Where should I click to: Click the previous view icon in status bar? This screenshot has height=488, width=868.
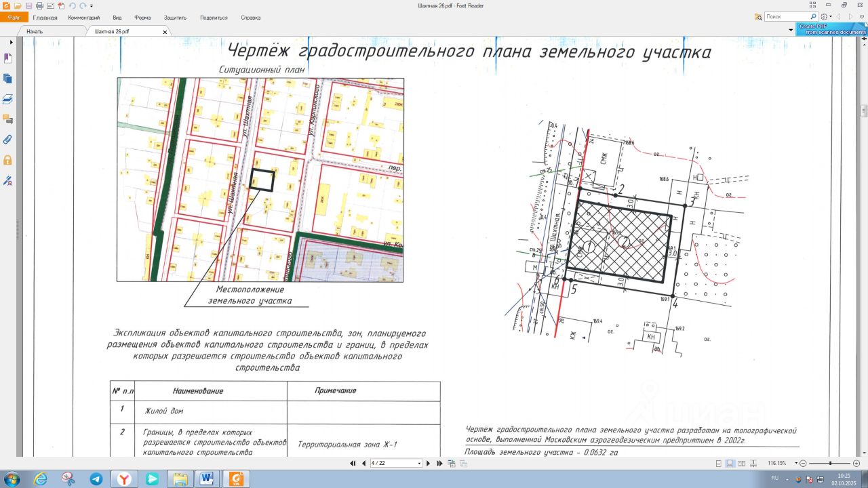pos(453,464)
